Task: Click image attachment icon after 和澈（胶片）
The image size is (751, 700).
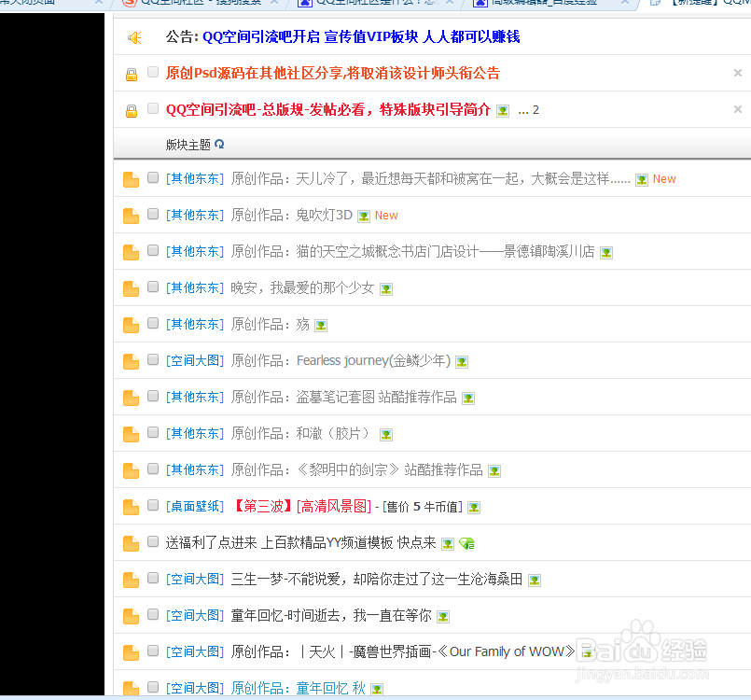Action: [x=386, y=435]
